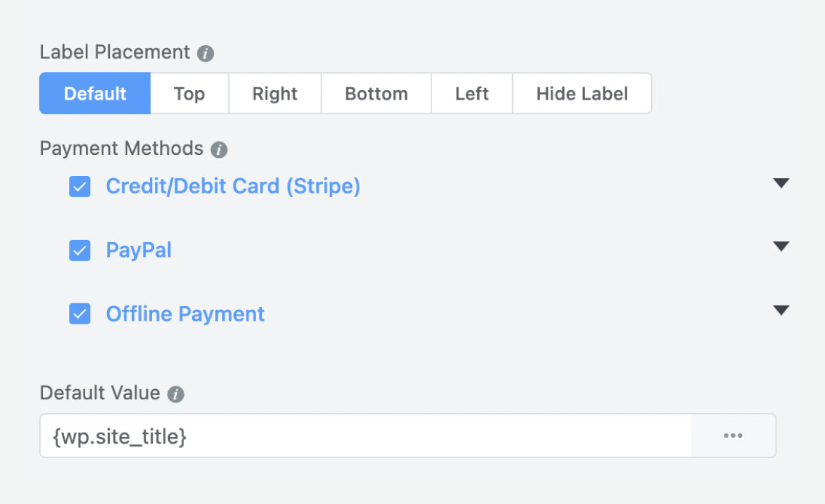The image size is (825, 504).
Task: Open the Default Value shortcode ellipsis menu
Action: pyautogui.click(x=733, y=436)
